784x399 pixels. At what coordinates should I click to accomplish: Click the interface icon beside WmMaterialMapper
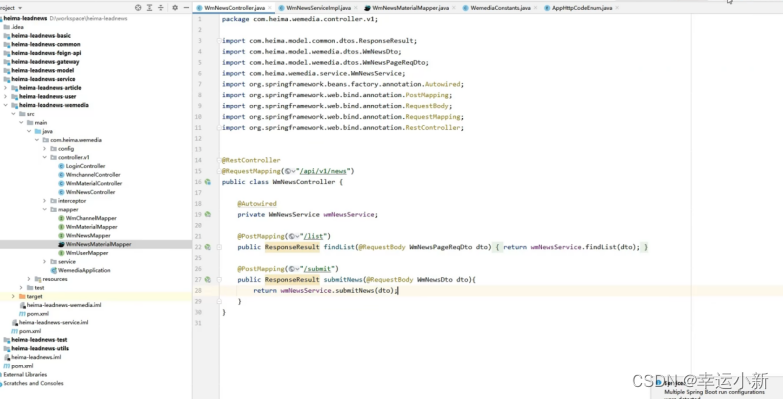(62, 227)
